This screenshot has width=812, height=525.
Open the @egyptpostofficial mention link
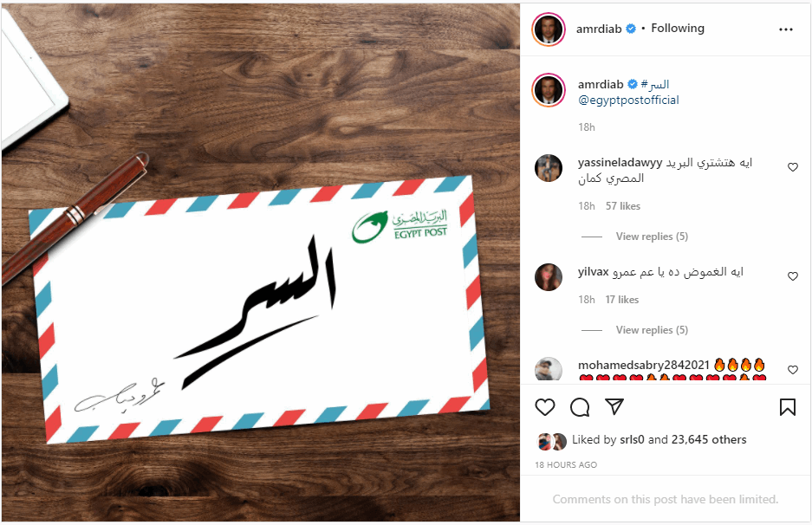tap(628, 100)
